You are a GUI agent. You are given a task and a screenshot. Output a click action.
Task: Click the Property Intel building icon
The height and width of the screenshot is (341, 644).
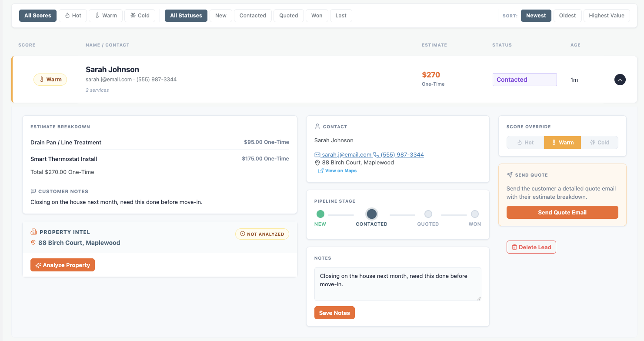pyautogui.click(x=33, y=232)
